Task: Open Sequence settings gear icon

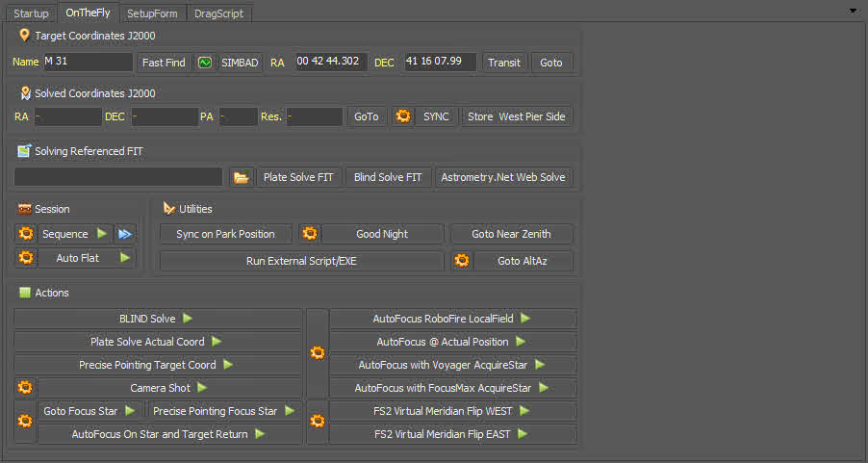Action: tap(25, 234)
